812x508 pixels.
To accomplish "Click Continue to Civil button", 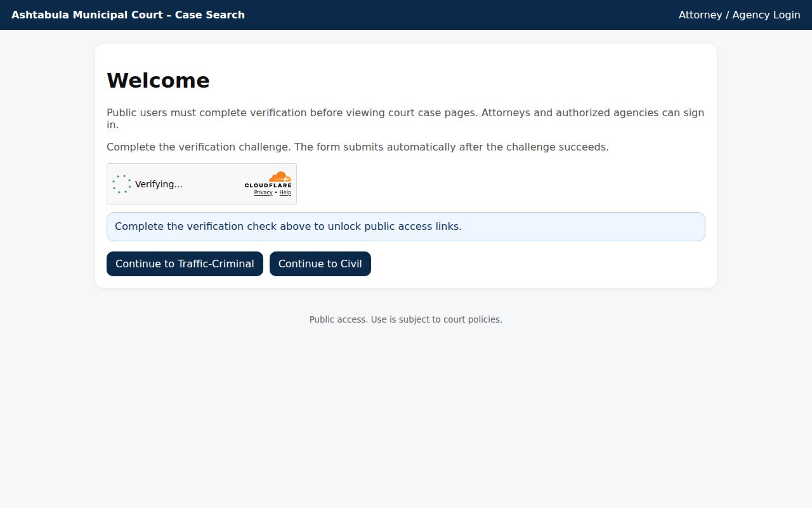I will click(320, 264).
